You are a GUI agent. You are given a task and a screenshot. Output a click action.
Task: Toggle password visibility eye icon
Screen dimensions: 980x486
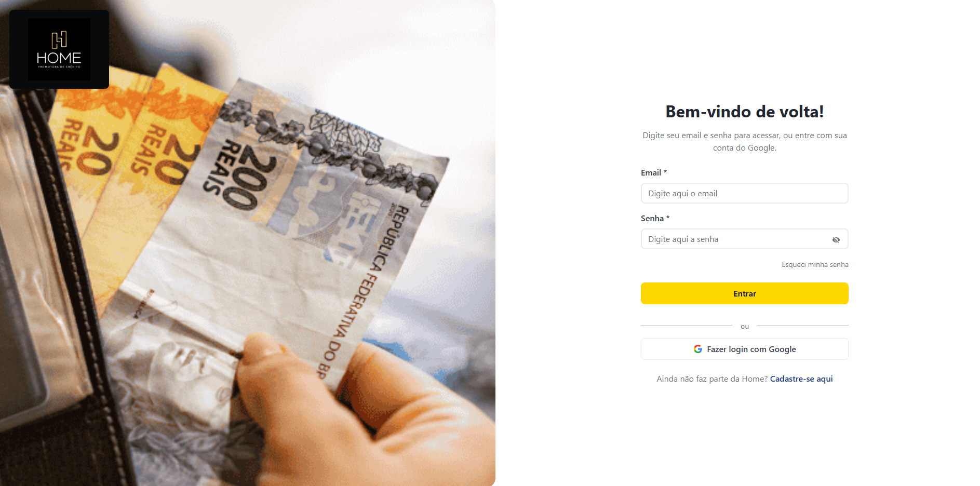click(836, 239)
